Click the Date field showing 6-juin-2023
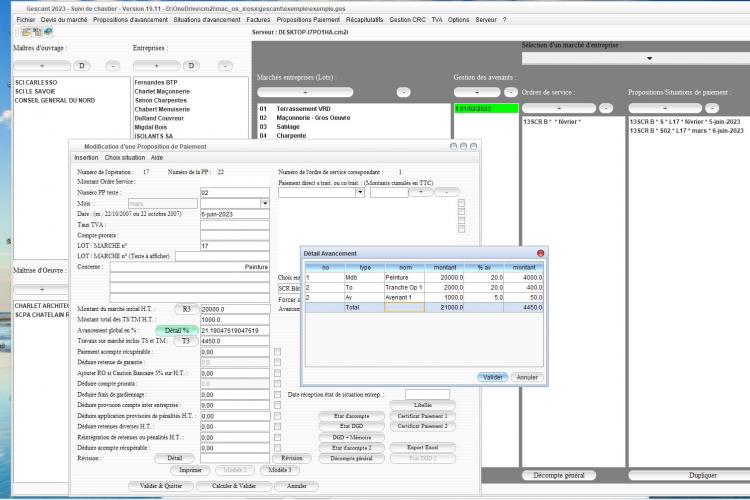Screen dimensions: 750x500 click(x=234, y=214)
